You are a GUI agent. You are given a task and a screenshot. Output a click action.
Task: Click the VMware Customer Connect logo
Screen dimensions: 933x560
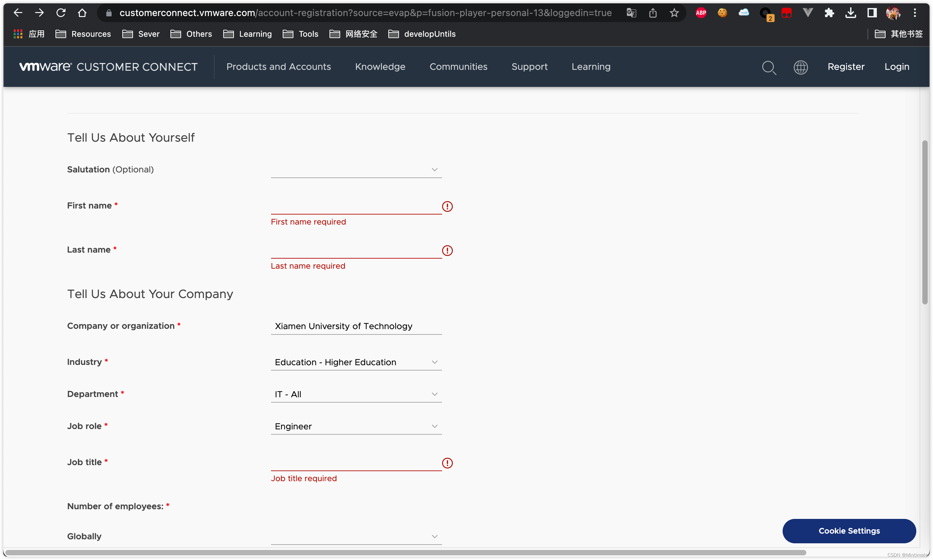pos(109,67)
